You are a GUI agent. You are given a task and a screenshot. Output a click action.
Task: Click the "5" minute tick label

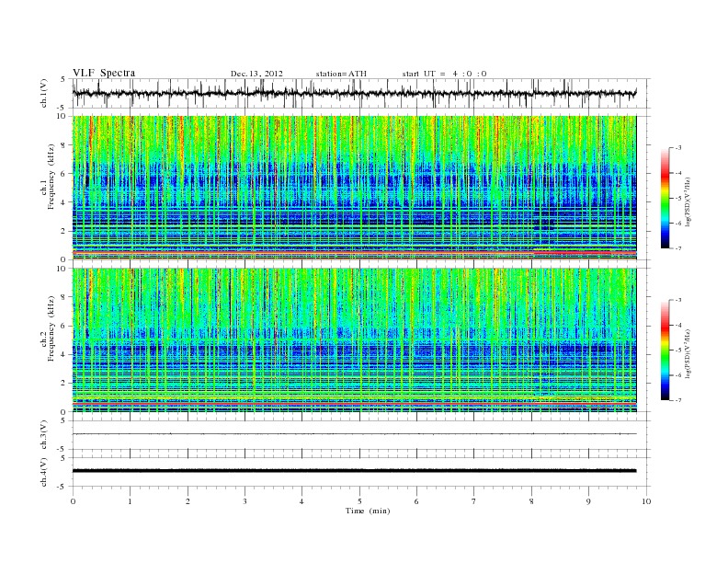pyautogui.click(x=359, y=501)
